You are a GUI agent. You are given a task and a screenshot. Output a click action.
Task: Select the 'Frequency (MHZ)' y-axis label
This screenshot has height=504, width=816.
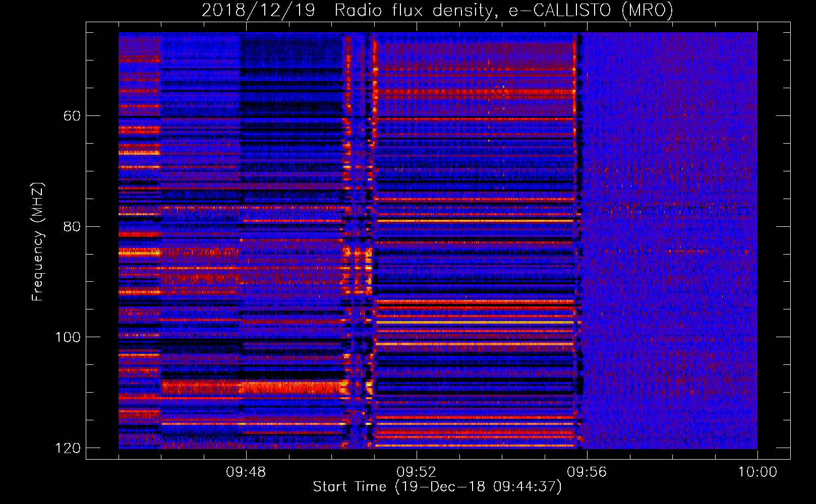pyautogui.click(x=38, y=241)
